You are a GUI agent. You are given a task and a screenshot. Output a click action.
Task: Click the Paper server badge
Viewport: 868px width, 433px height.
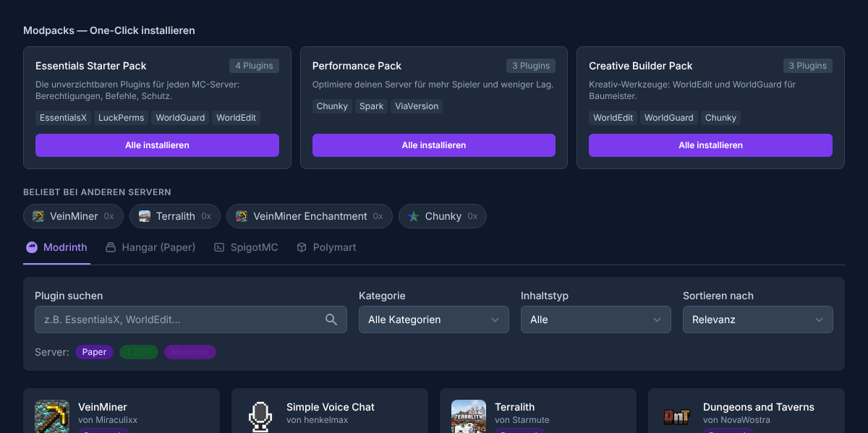[94, 352]
